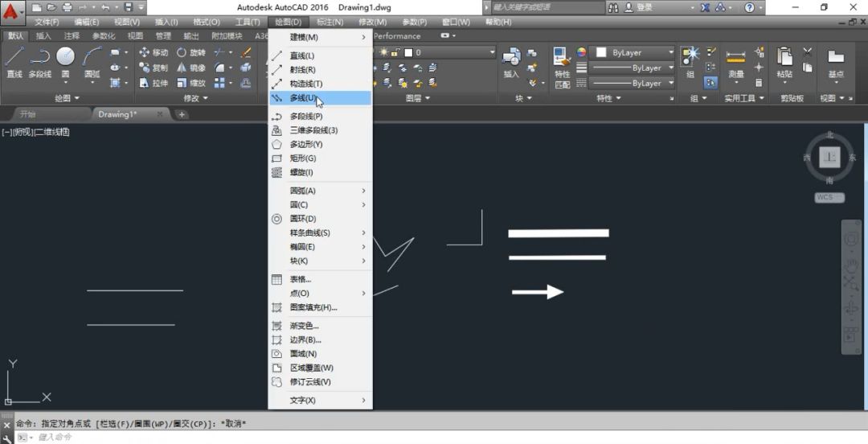Open the WCS coordinate system dropdown
The width and height of the screenshot is (868, 444).
[x=829, y=197]
